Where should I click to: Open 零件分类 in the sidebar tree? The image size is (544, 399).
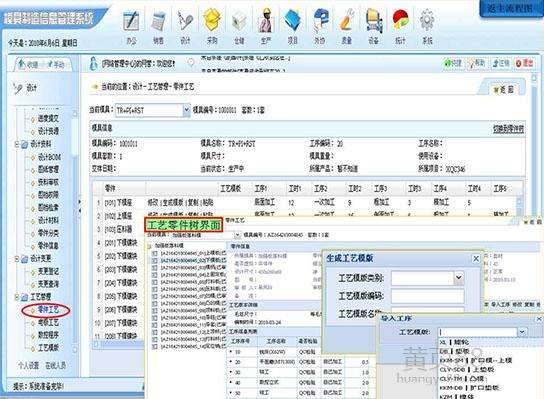[48, 233]
